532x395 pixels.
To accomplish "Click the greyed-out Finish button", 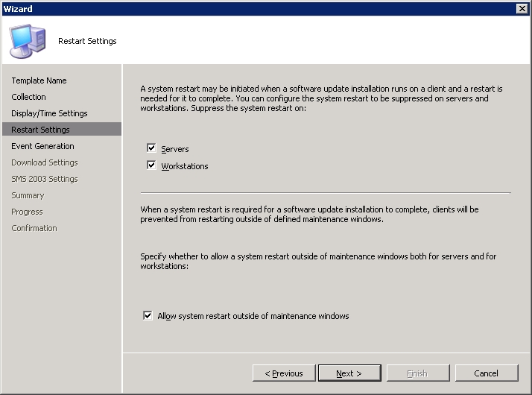I will (418, 373).
